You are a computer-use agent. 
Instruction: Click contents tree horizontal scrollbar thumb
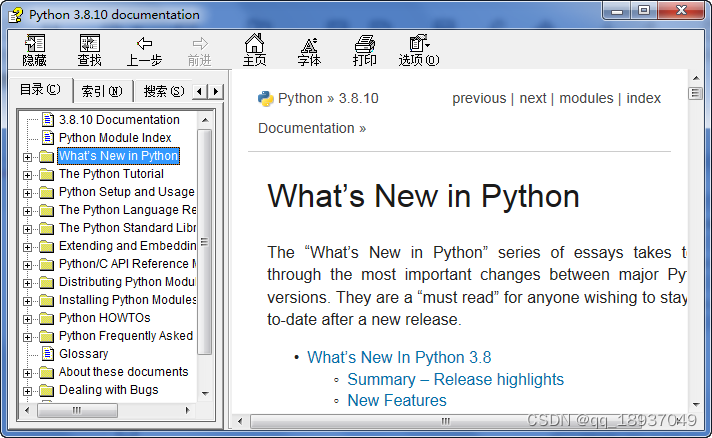[x=77, y=410]
